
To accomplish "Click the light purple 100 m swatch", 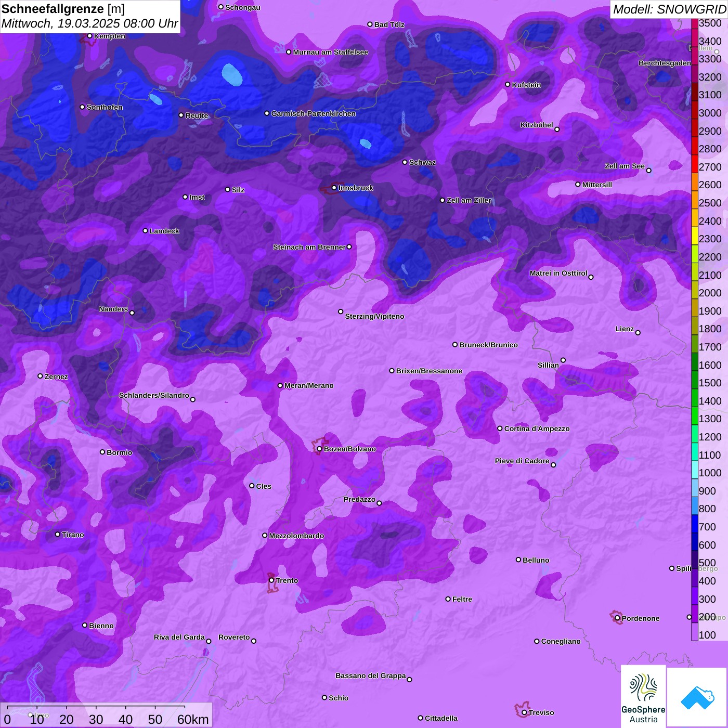I will coord(695,631).
